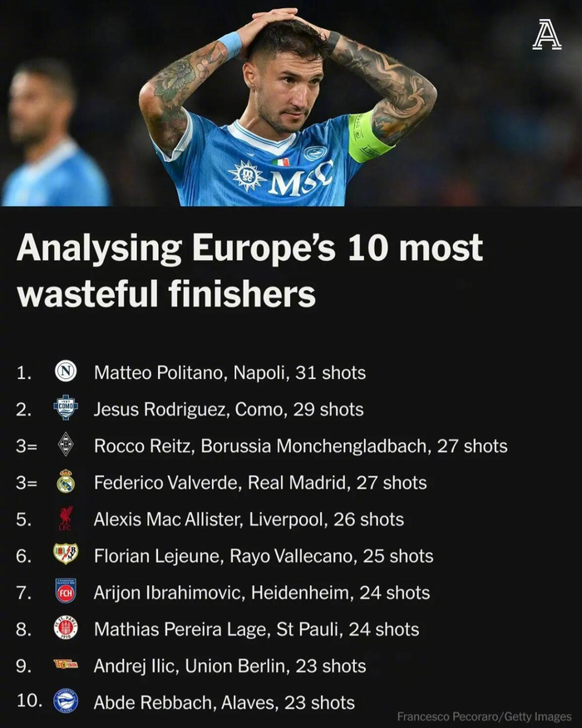Click the Borussia Monchengladbach diamond crest
Image resolution: width=582 pixels, height=728 pixels.
(x=66, y=445)
